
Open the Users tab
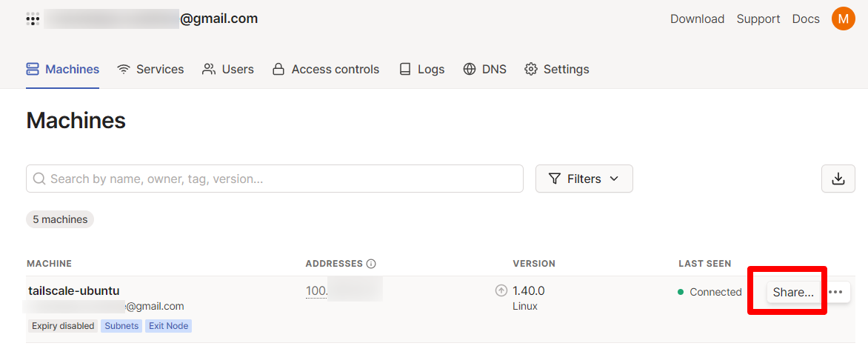point(228,69)
